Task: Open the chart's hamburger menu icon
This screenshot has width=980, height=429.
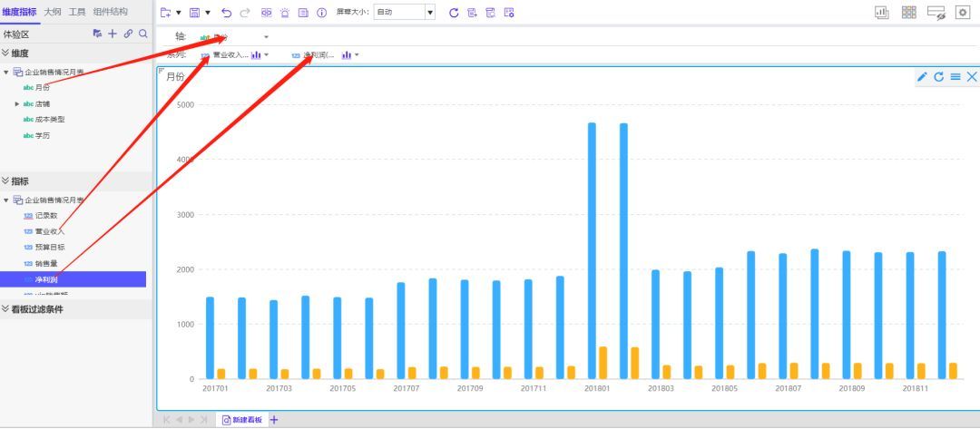Action: (955, 77)
